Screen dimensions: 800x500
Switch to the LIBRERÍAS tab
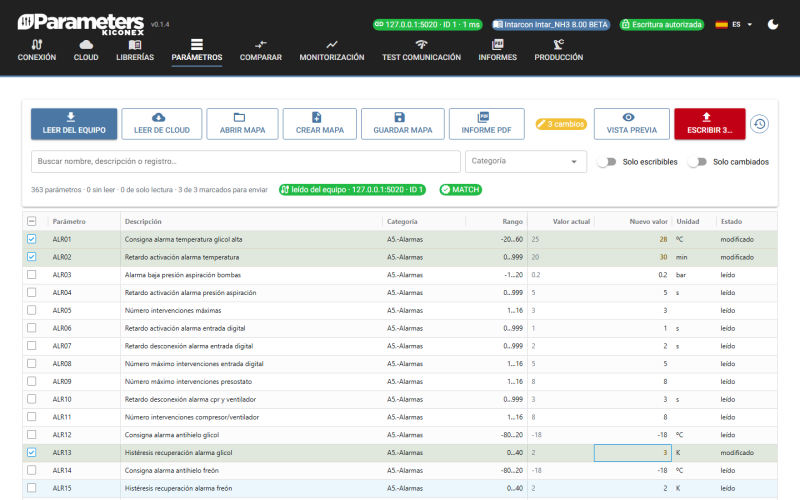[x=135, y=51]
